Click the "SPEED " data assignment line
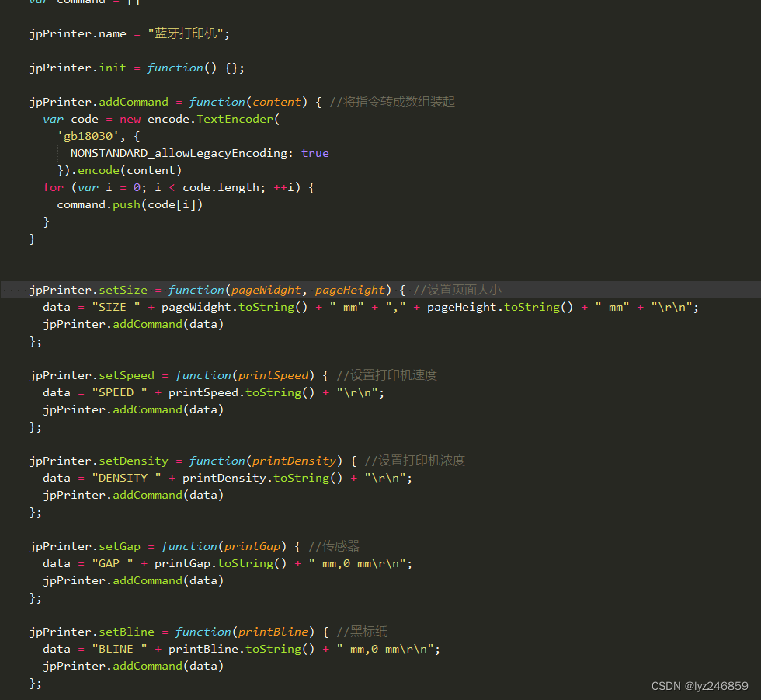The width and height of the screenshot is (761, 700). click(x=214, y=392)
